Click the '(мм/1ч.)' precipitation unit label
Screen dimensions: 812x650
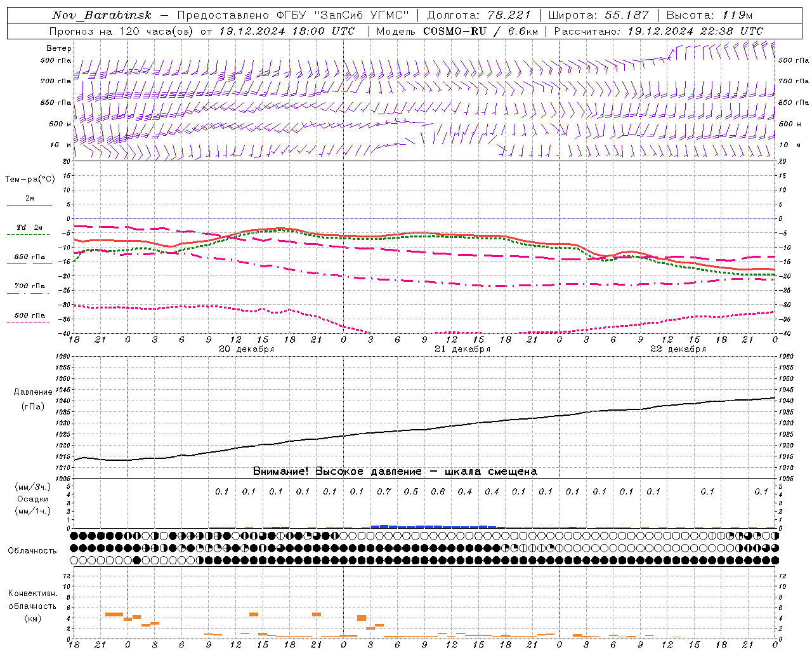tap(32, 511)
